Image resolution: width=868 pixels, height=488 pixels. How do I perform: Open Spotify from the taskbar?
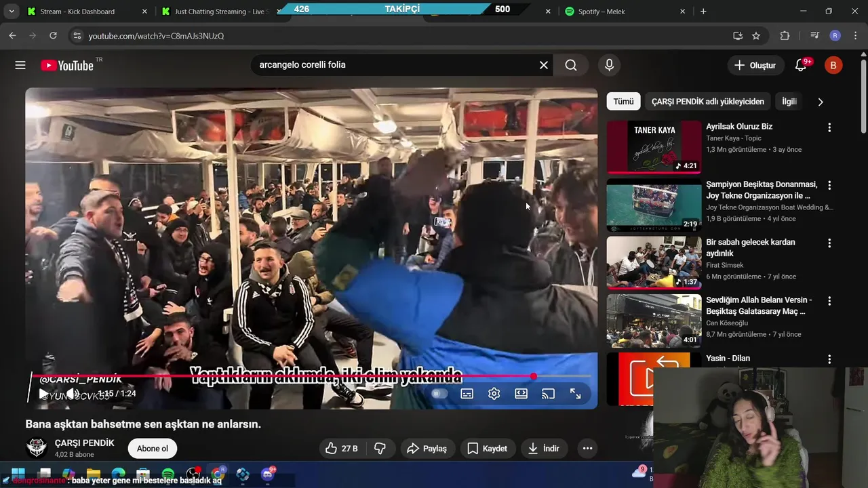tap(168, 474)
